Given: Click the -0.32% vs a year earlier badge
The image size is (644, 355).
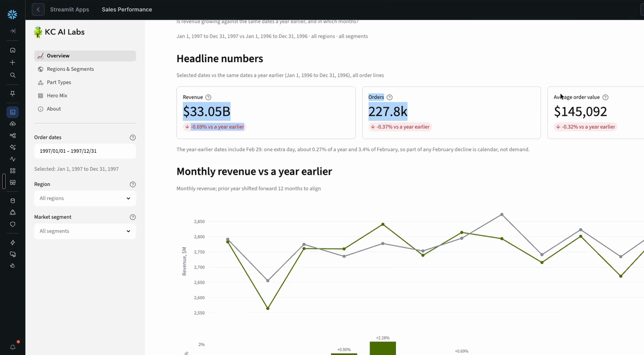Looking at the screenshot, I should click(586, 127).
